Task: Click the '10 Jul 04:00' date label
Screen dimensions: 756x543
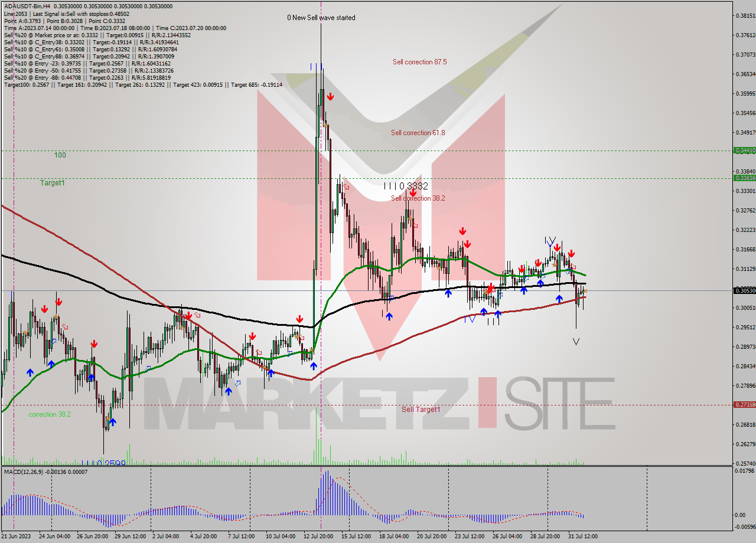Action: point(281,537)
